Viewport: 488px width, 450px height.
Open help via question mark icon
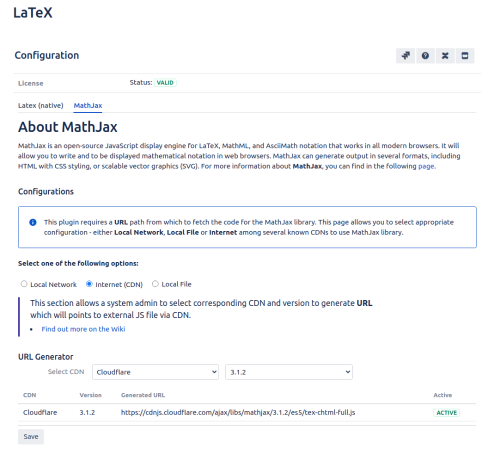pos(425,56)
